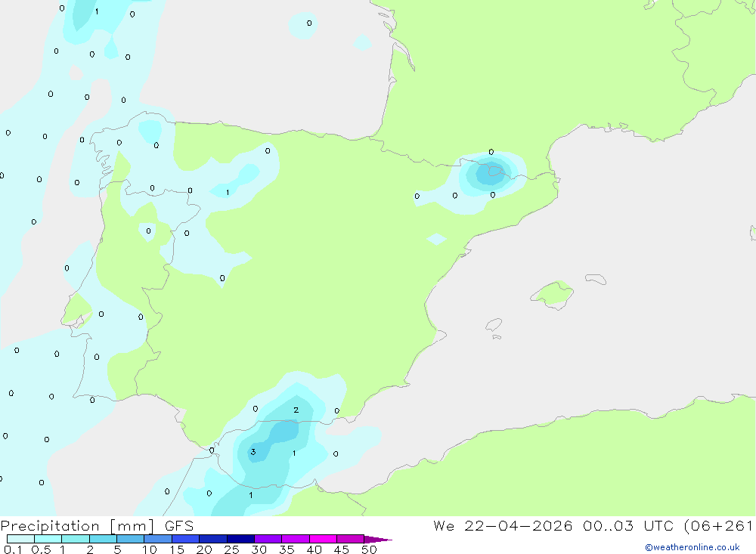The width and height of the screenshot is (756, 554).
Task: Select the 35–40 mm purple legend swatch
Action: 295,539
